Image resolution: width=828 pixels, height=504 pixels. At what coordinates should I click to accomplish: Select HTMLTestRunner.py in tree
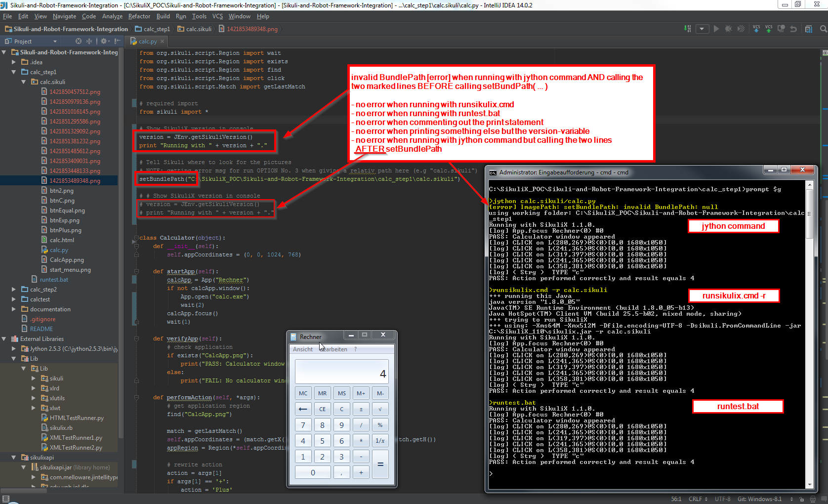(77, 418)
